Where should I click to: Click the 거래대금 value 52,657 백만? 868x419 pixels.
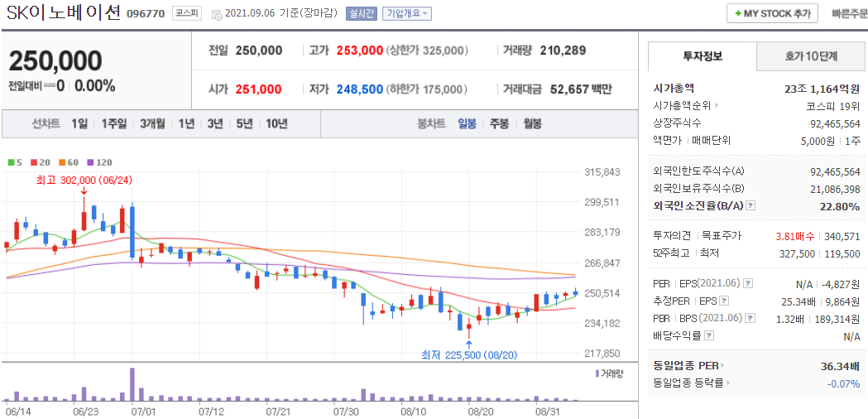(581, 89)
